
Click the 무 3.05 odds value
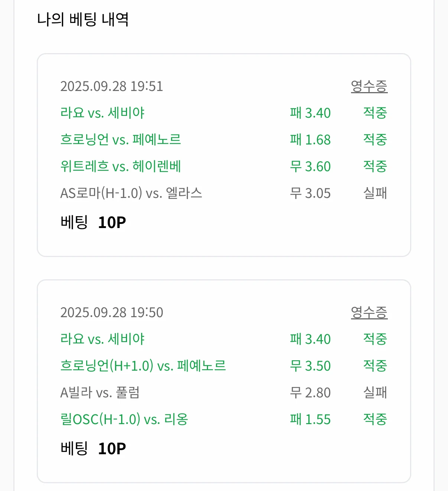310,193
